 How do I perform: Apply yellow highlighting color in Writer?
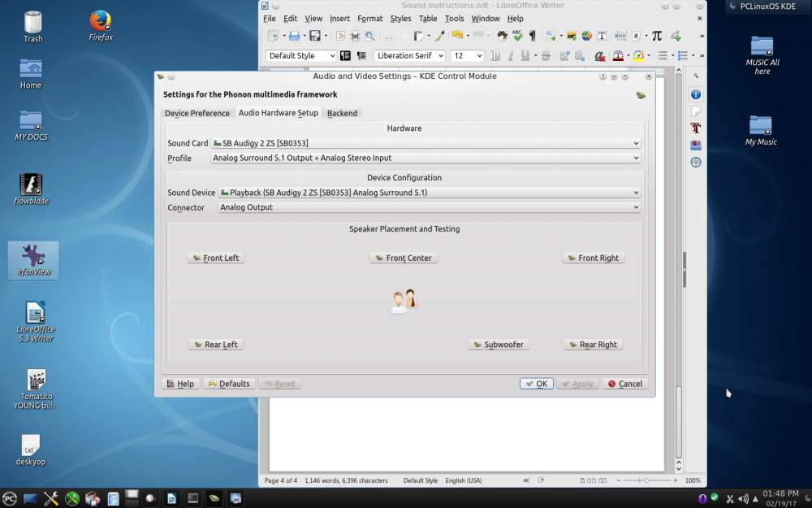(638, 56)
